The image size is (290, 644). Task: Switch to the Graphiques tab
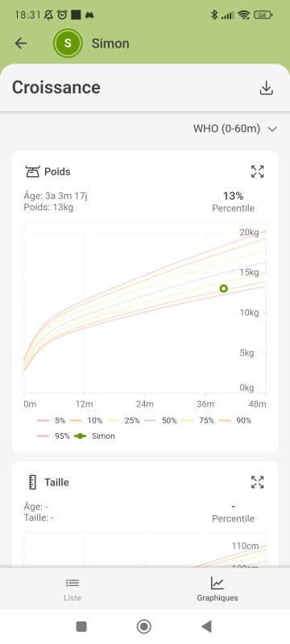[217, 589]
